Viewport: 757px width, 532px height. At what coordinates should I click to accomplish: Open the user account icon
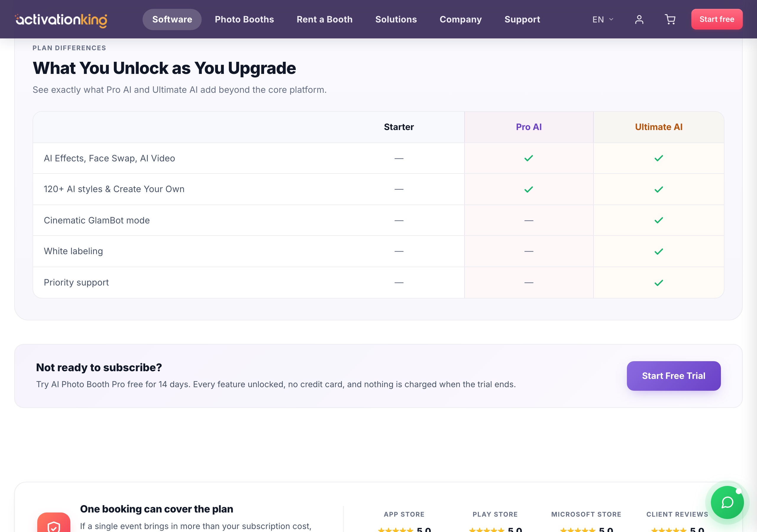(x=639, y=20)
